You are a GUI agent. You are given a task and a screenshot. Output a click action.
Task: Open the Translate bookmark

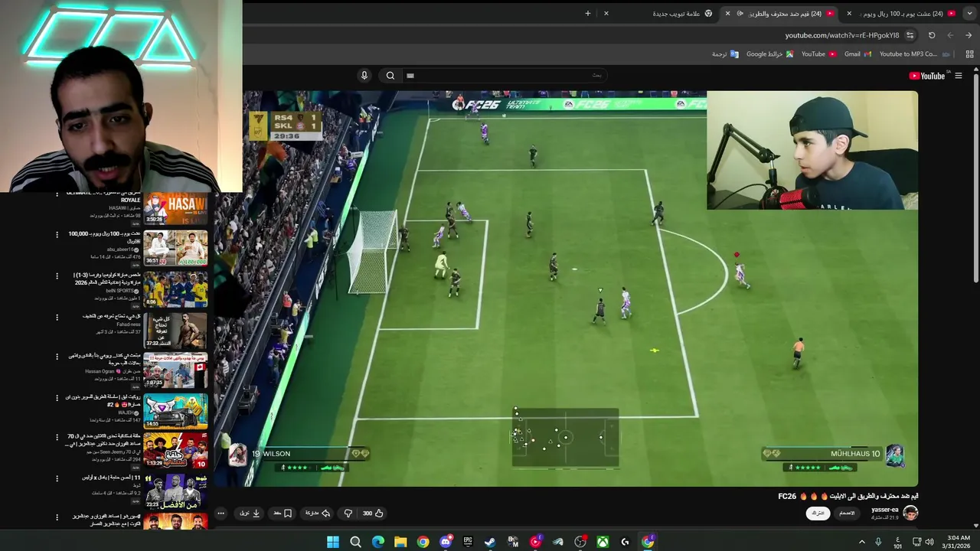point(725,54)
